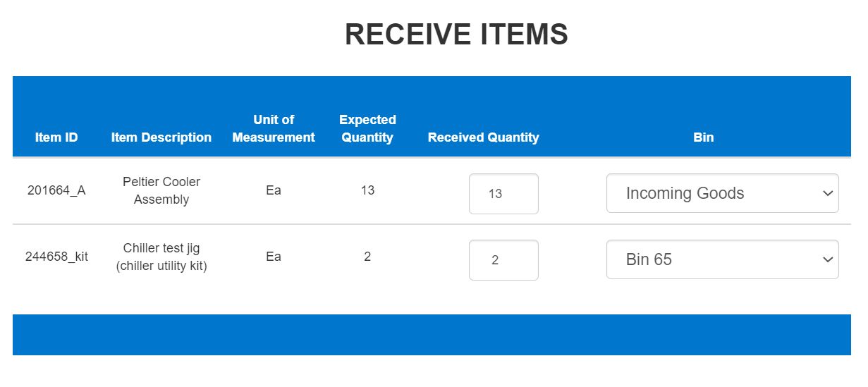The height and width of the screenshot is (387, 868).
Task: Focus the Received Quantity field containing 2
Action: 503,259
